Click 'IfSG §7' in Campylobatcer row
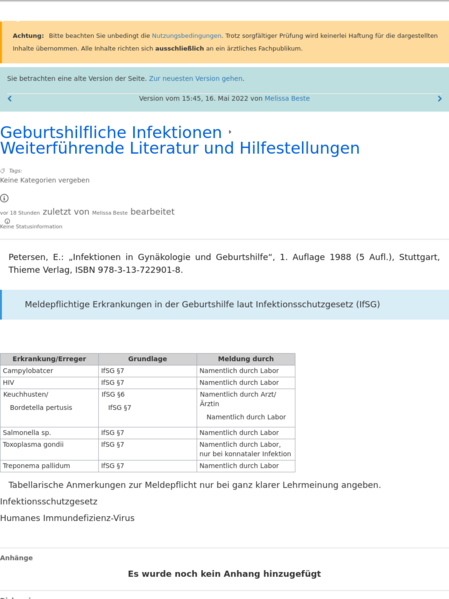The width and height of the screenshot is (449, 599). [112, 371]
